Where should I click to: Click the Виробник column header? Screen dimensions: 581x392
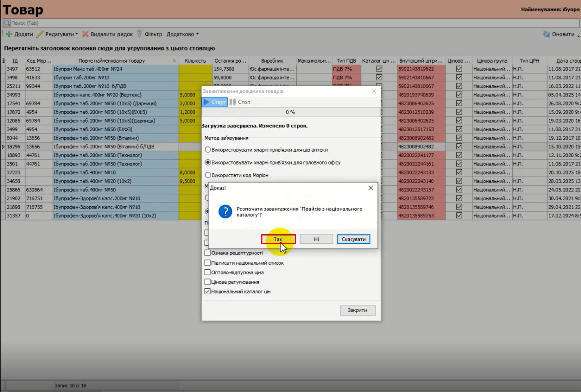(x=272, y=61)
